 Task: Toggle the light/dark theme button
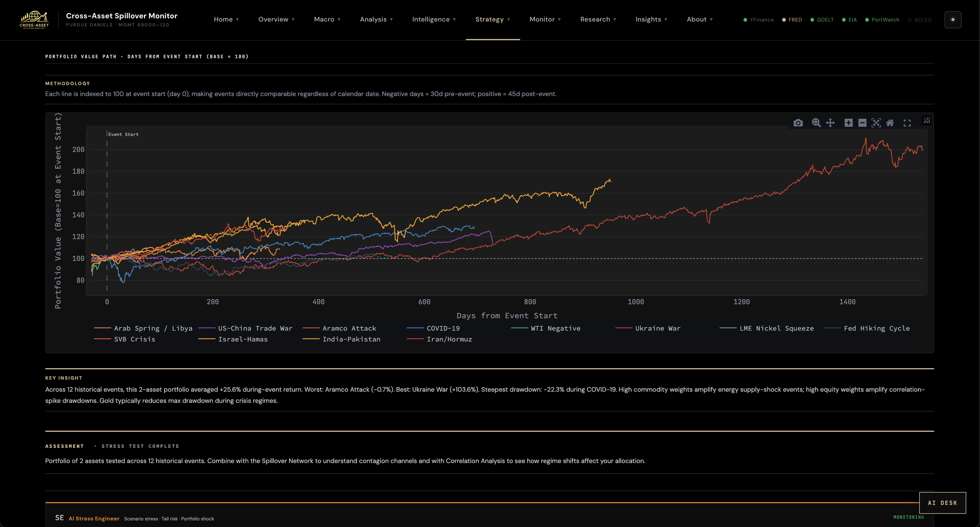pos(953,20)
